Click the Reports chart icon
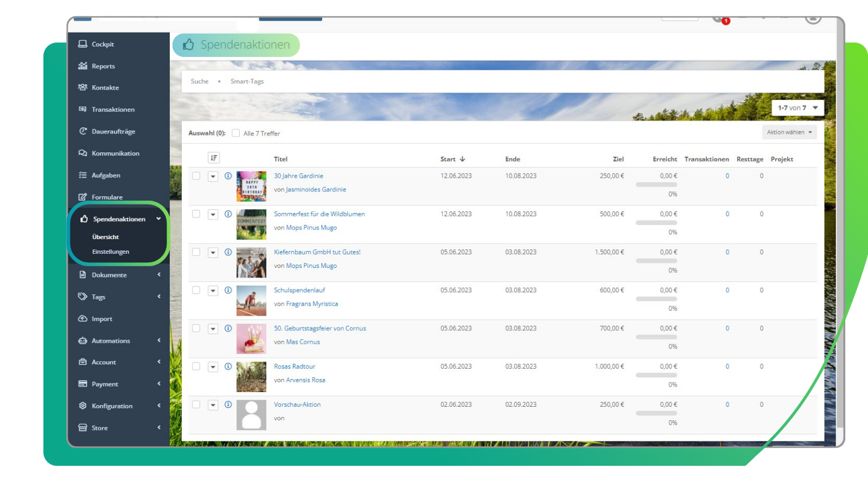The height and width of the screenshot is (488, 868). pos(82,66)
